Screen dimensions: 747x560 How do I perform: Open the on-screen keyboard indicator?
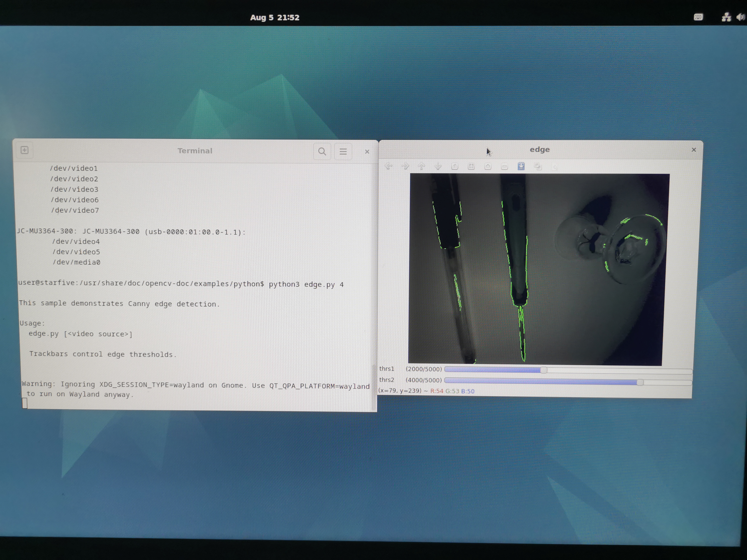(x=698, y=17)
